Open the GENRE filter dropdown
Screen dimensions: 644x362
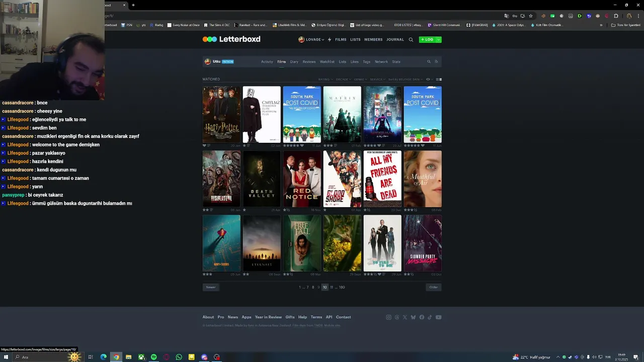point(360,79)
